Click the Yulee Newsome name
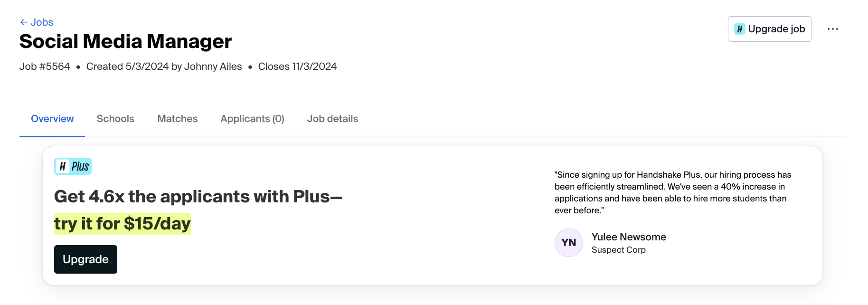 pos(629,237)
